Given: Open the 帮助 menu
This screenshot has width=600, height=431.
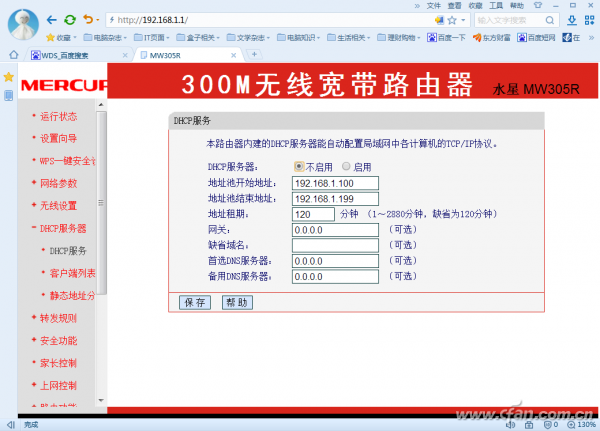Looking at the screenshot, I should tap(517, 5).
